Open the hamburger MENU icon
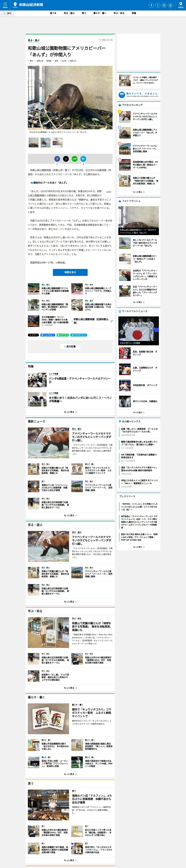 pyautogui.click(x=5, y=5)
